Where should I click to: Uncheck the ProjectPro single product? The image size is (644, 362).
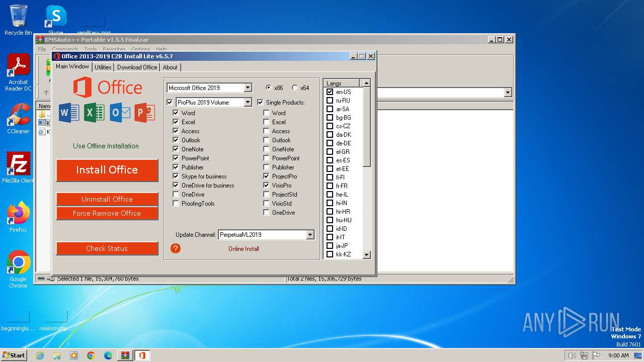click(x=266, y=176)
